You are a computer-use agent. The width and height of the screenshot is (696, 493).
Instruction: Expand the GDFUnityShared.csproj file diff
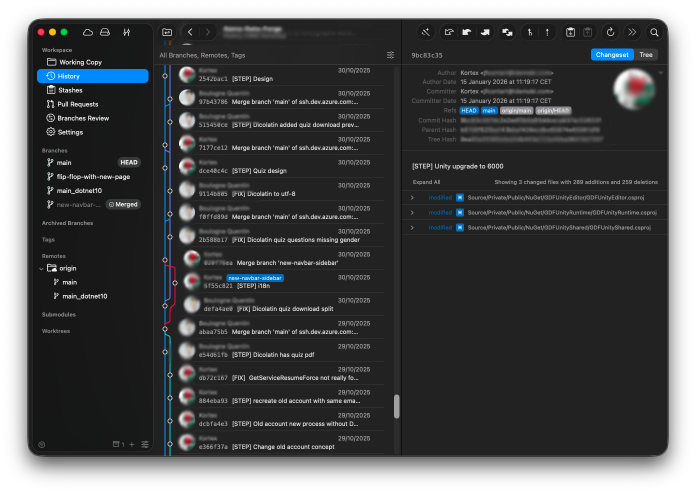pos(412,228)
